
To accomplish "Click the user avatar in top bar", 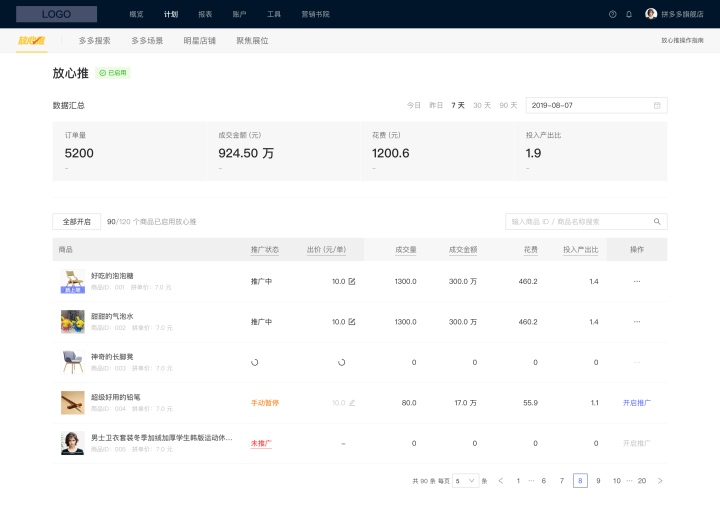I will click(x=651, y=14).
